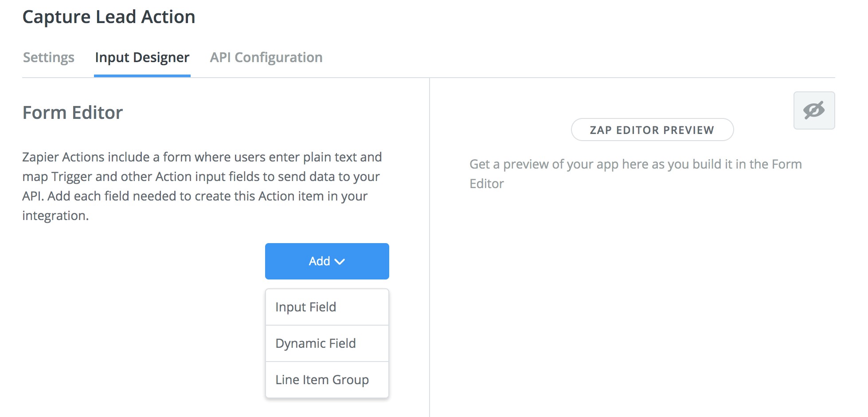Click the chevron arrow beside Add
Viewport: 868px width, 417px height.
click(x=340, y=262)
